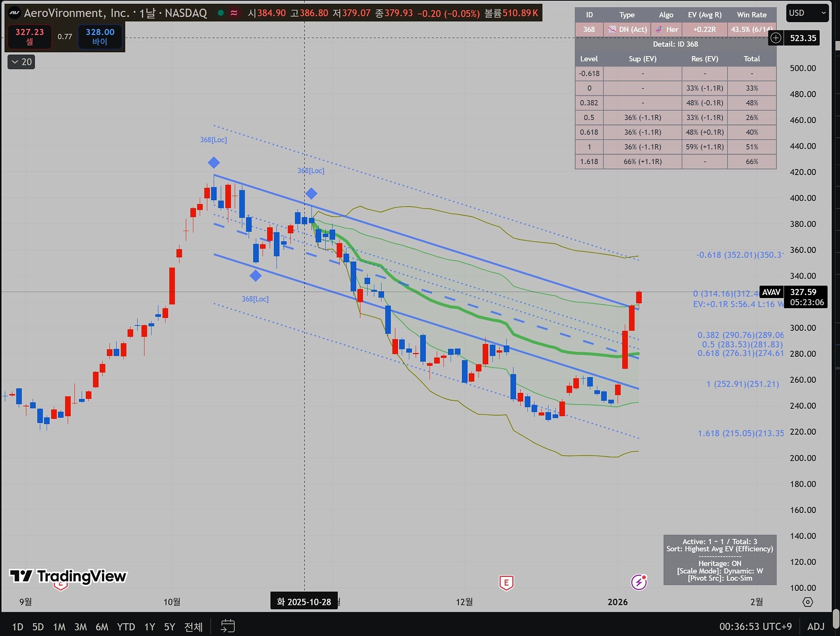Click the purple lightning bolt event icon
Viewport: 840px width, 636px height.
[638, 582]
